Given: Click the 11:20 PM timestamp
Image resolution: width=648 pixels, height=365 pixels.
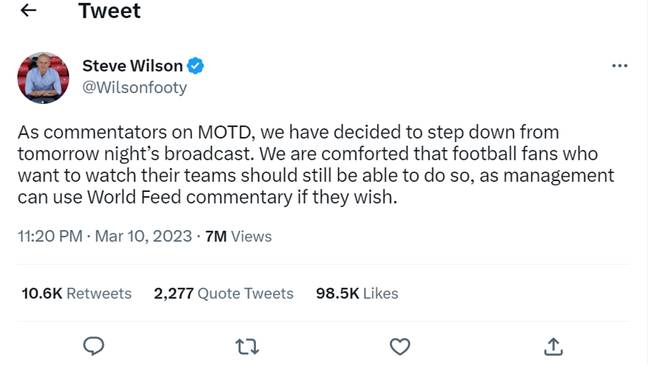Looking at the screenshot, I should [x=50, y=236].
